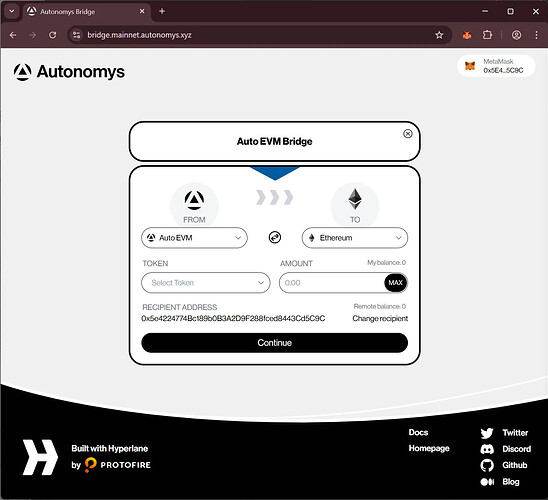The image size is (548, 500).
Task: Close the Auto EVM Bridge header panel
Action: coord(408,134)
